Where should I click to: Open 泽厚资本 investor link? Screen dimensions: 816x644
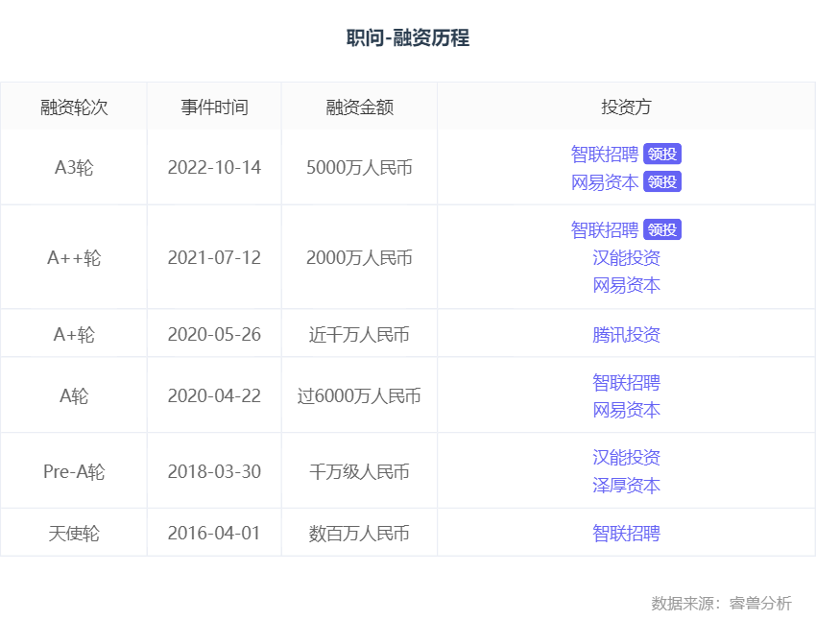(x=626, y=486)
